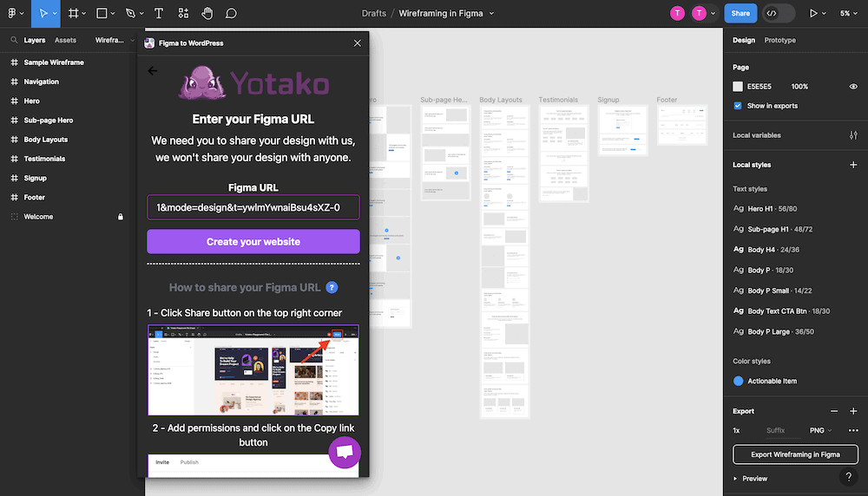Select the Navigation layer
Image resolution: width=868 pixels, height=496 pixels.
(x=41, y=82)
